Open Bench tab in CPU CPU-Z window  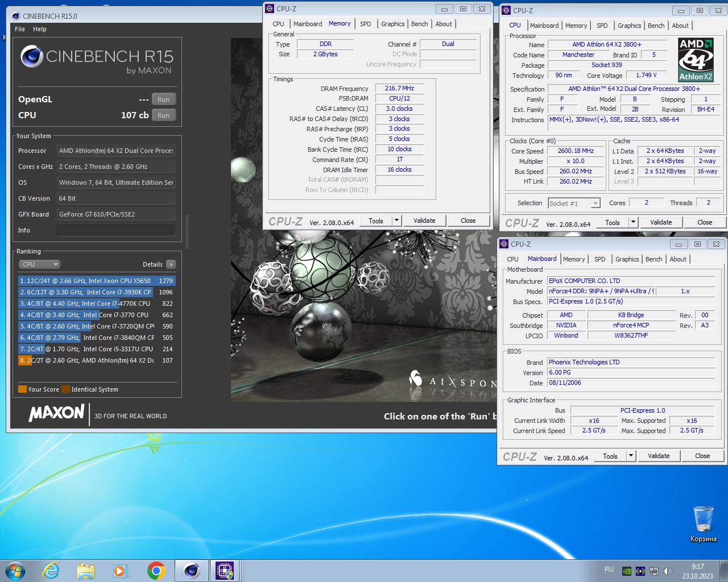tap(656, 26)
